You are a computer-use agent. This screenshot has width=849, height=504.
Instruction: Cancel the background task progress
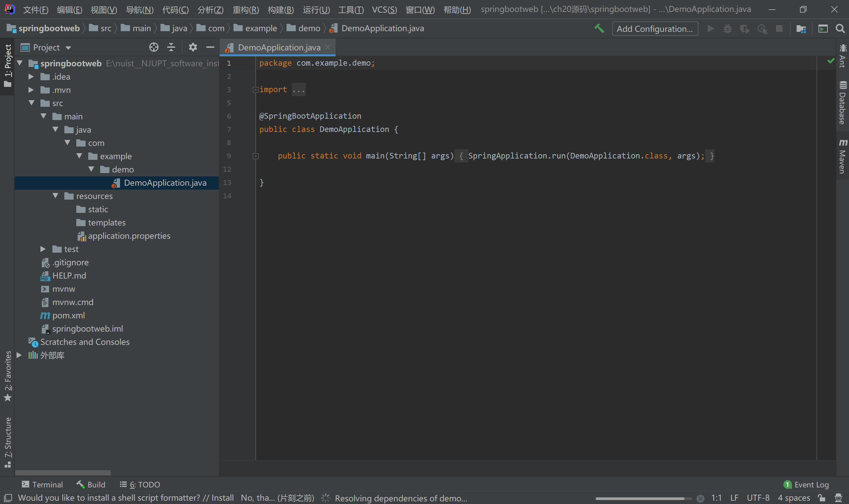700,499
